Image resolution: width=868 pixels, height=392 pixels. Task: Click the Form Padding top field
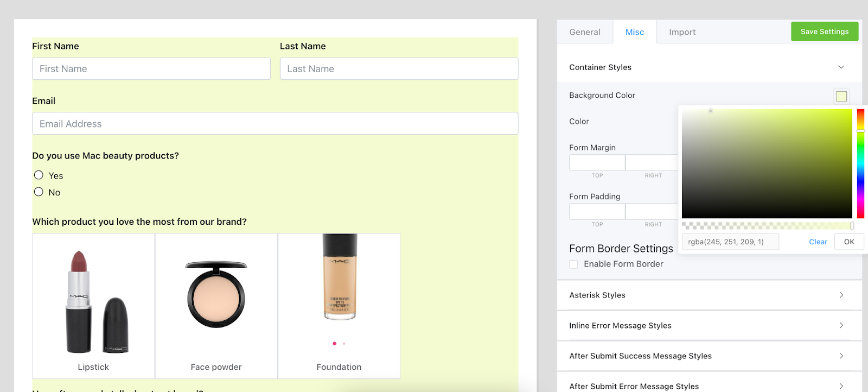[597, 211]
